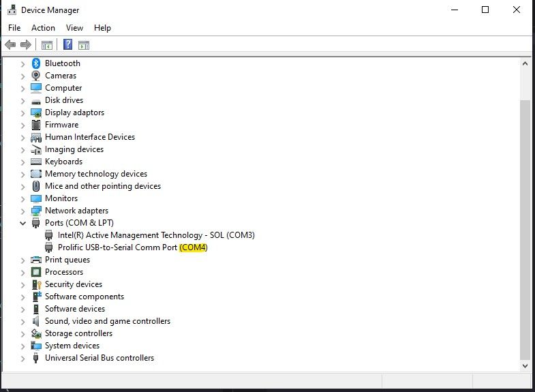The height and width of the screenshot is (392, 535).
Task: Expand the Network adapters chevron
Action: (x=22, y=211)
